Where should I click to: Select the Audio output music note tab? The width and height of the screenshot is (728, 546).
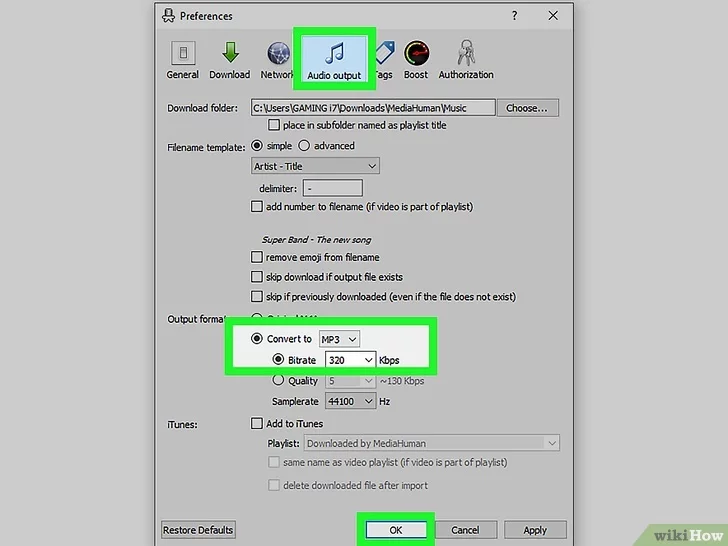point(334,60)
